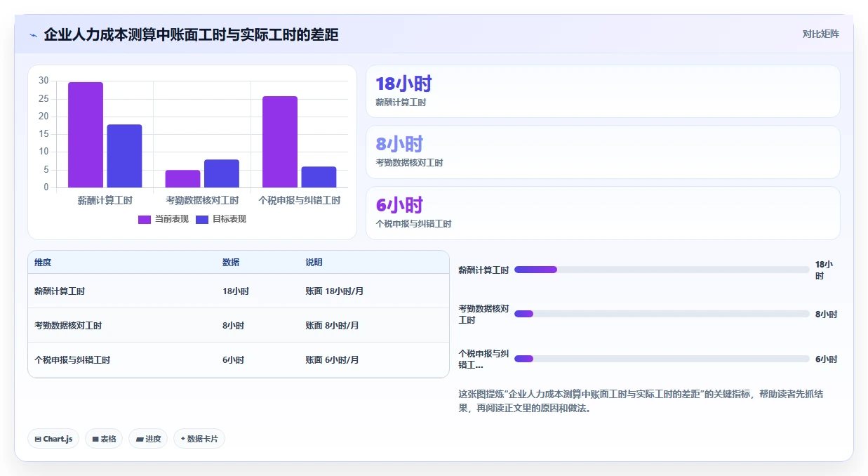Click the 进度 tag chip
This screenshot has height=476, width=868.
148,439
